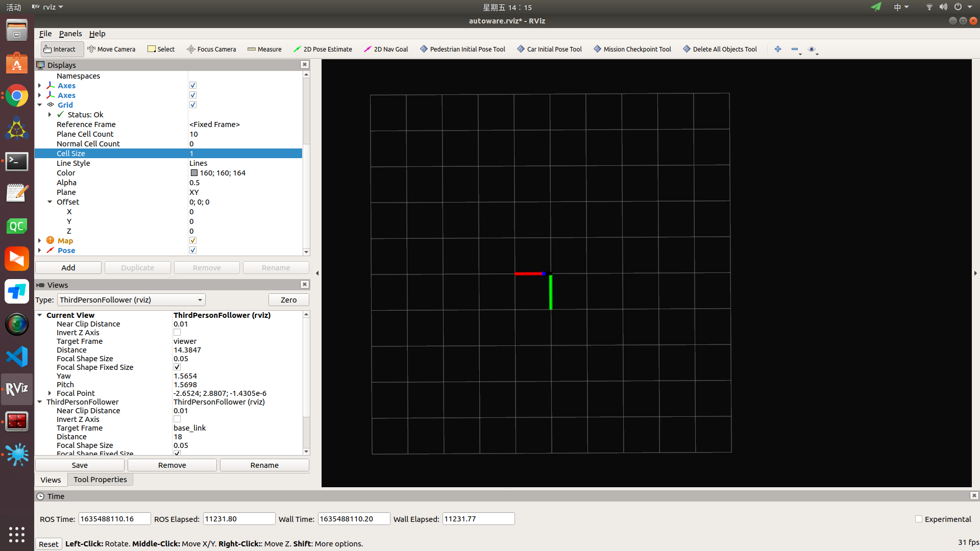Uncheck the Map display visibility

tap(193, 240)
